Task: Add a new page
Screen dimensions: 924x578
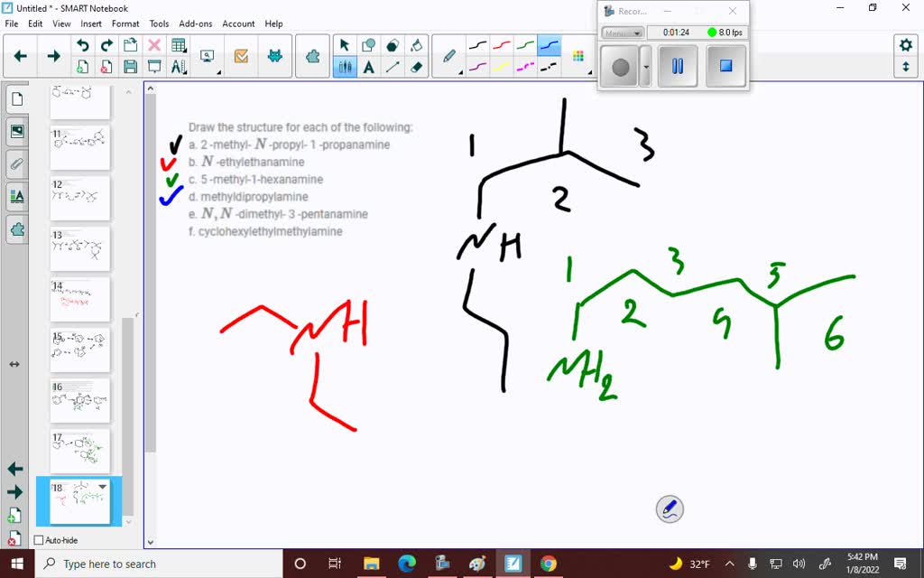Action: coord(83,67)
